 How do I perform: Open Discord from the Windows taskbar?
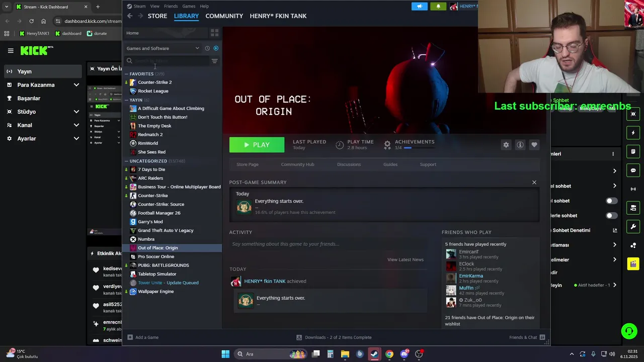pos(404,354)
